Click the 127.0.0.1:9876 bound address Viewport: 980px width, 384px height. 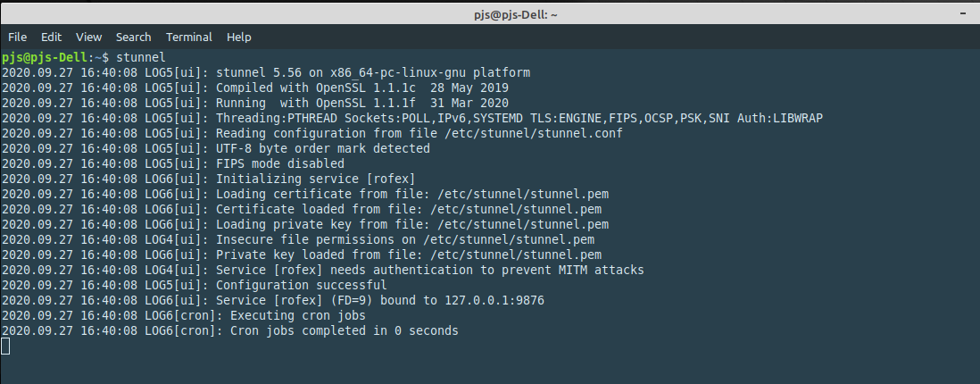pyautogui.click(x=494, y=300)
